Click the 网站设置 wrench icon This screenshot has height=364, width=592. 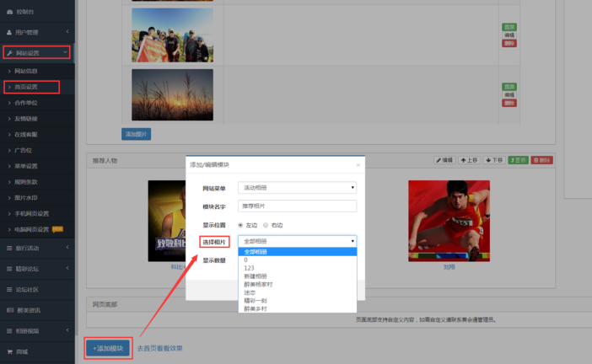(x=9, y=52)
